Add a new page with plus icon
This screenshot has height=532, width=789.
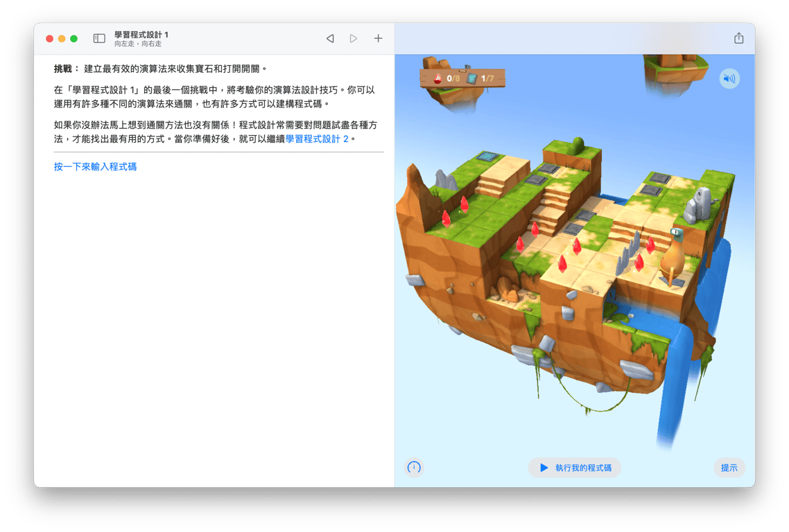point(378,38)
